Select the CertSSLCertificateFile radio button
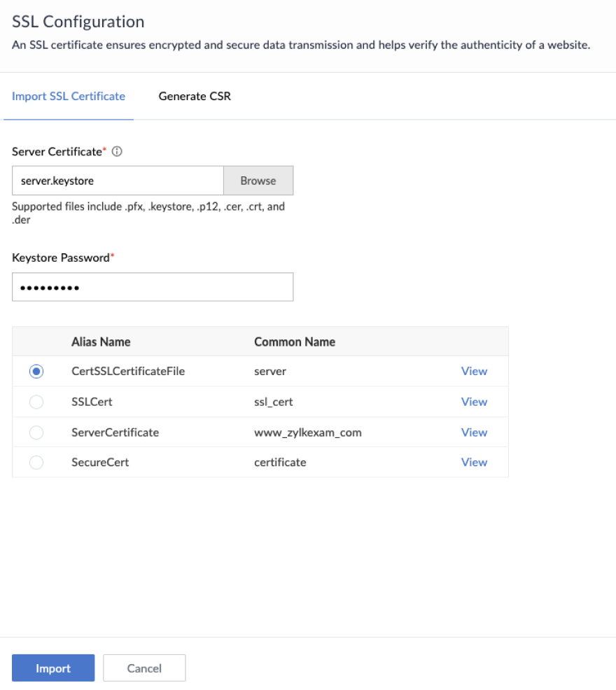616x690 pixels. [36, 372]
